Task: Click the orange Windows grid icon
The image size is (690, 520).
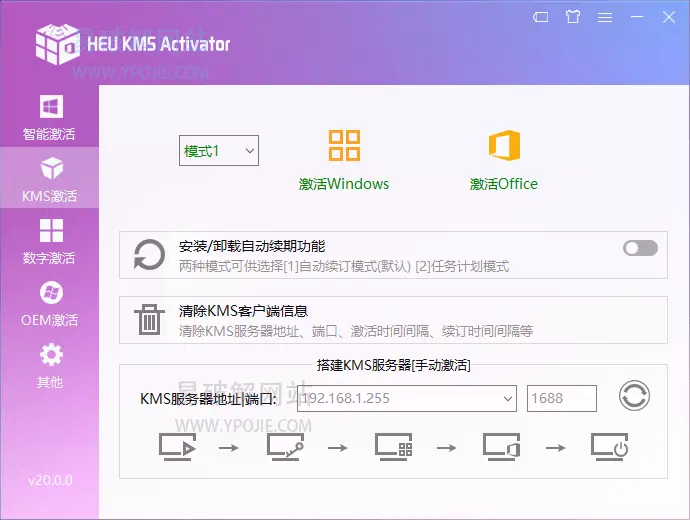Action: click(x=344, y=145)
